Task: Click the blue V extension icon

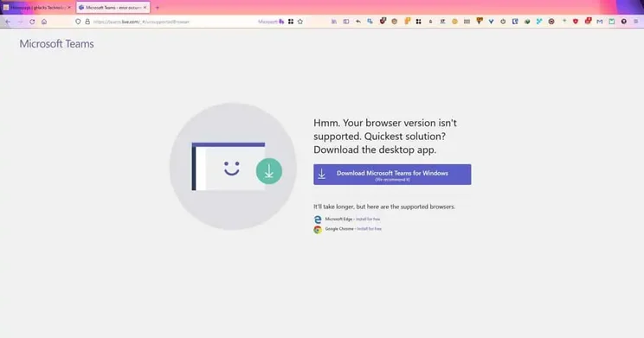Action: pyautogui.click(x=491, y=22)
